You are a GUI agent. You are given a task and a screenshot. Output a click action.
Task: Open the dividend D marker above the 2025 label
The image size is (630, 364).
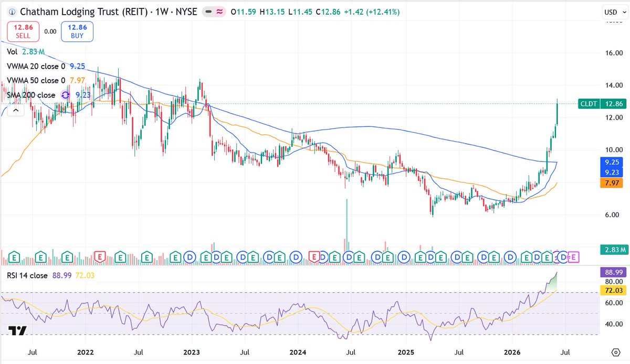point(404,257)
